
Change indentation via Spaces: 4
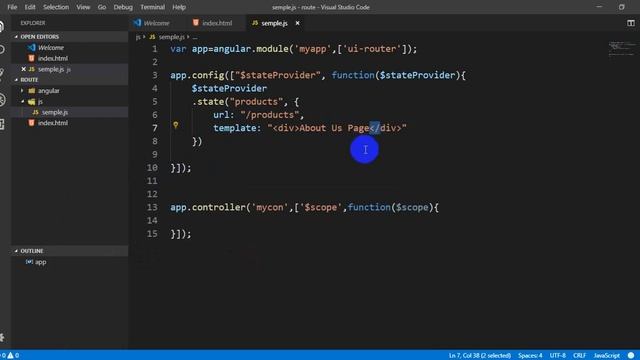point(530,356)
